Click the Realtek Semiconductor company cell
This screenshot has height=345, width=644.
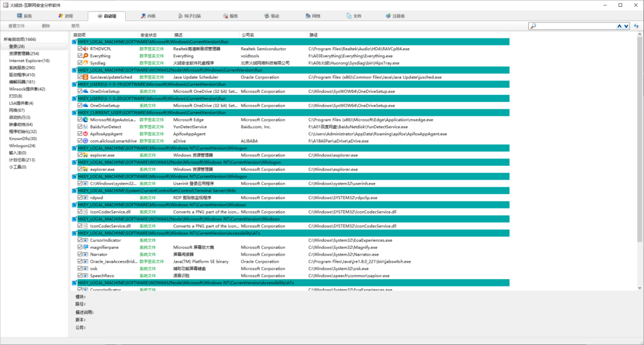[x=264, y=49]
